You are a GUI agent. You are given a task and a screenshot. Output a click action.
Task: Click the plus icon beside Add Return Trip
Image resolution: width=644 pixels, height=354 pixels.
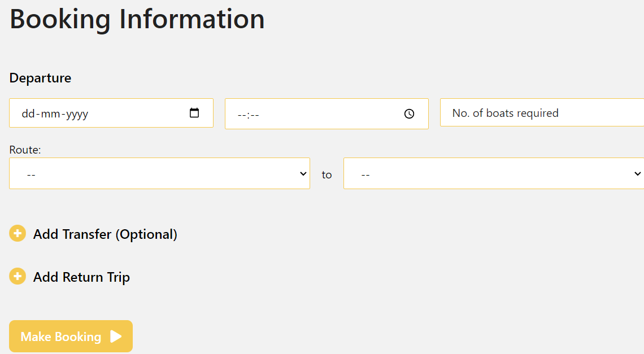pyautogui.click(x=18, y=276)
